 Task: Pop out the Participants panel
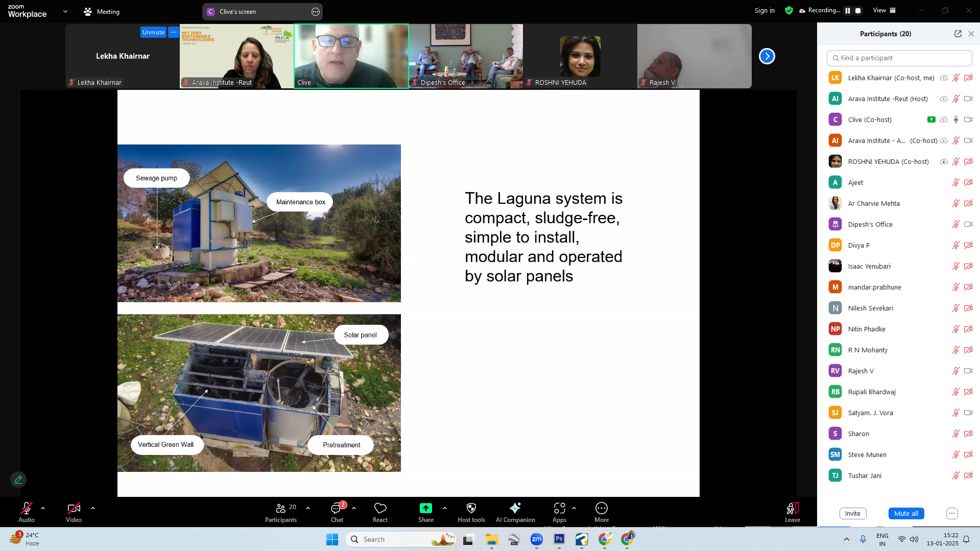click(x=958, y=34)
